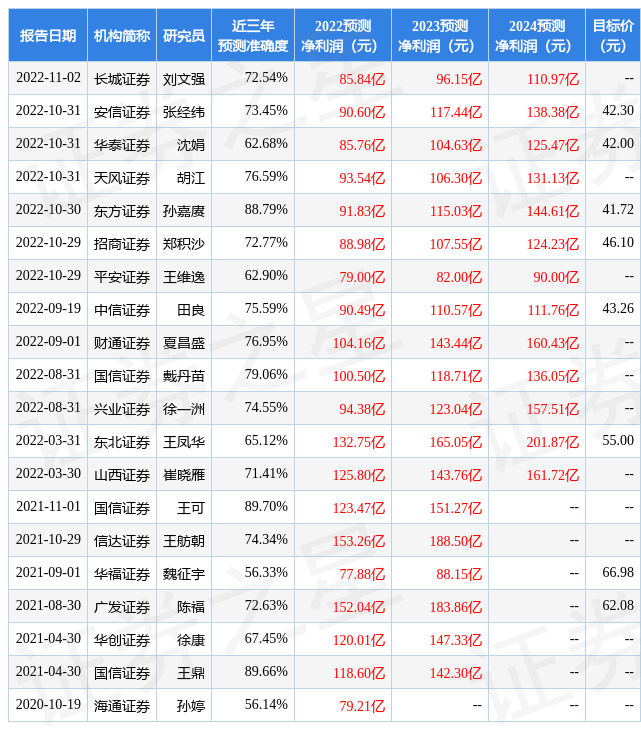Open 招商证券 in the institution column
This screenshot has height=730, width=641.
122,244
